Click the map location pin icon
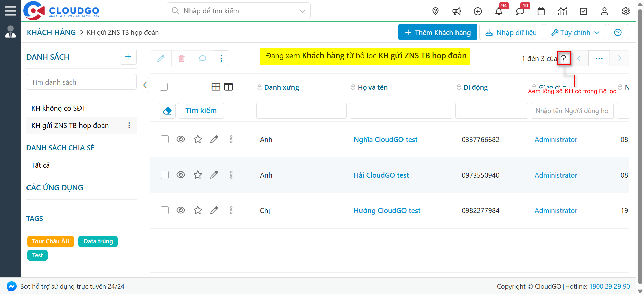644x294 pixels. 435,11
